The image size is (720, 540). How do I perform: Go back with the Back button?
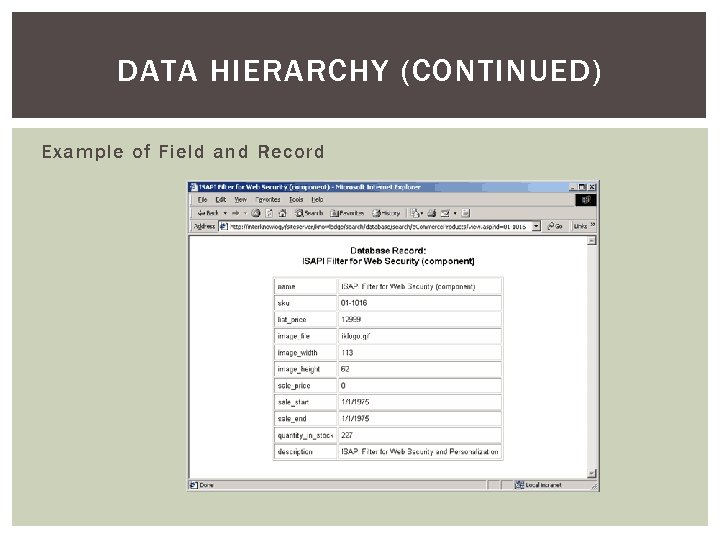click(x=208, y=213)
